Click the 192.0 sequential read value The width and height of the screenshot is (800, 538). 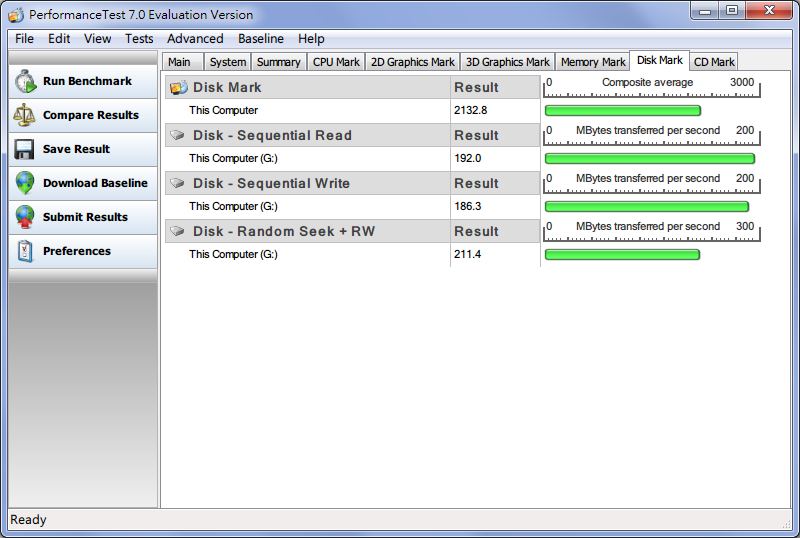467,158
